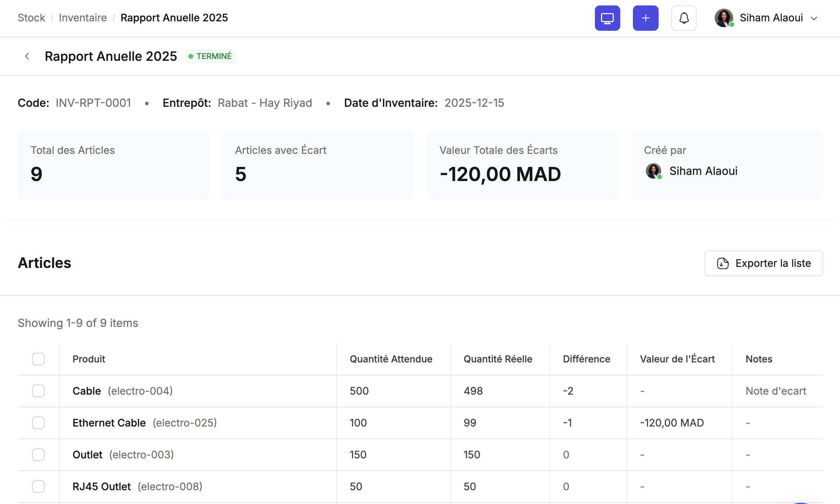Click the green TERMINÉ status badge
The width and height of the screenshot is (840, 504).
tap(210, 56)
